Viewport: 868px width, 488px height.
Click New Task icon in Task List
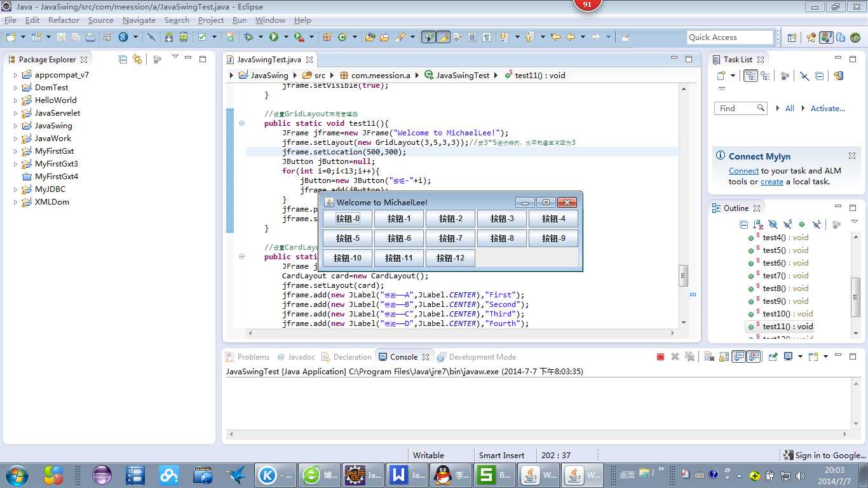(721, 76)
